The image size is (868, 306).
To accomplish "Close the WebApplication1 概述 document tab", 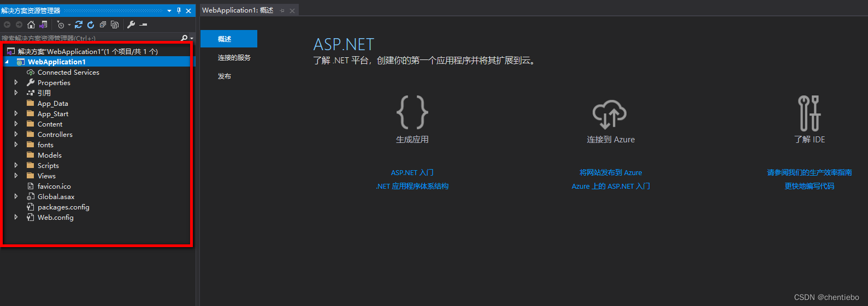I will (x=292, y=11).
